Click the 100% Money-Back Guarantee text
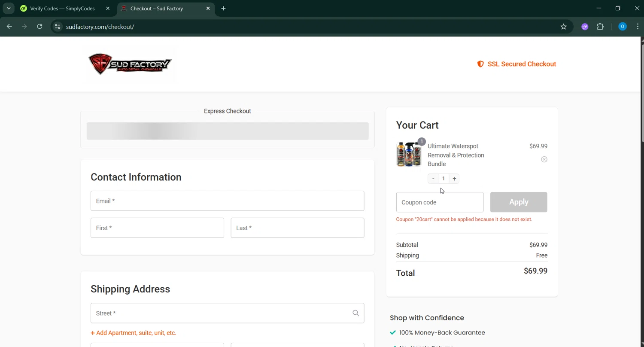 442,333
